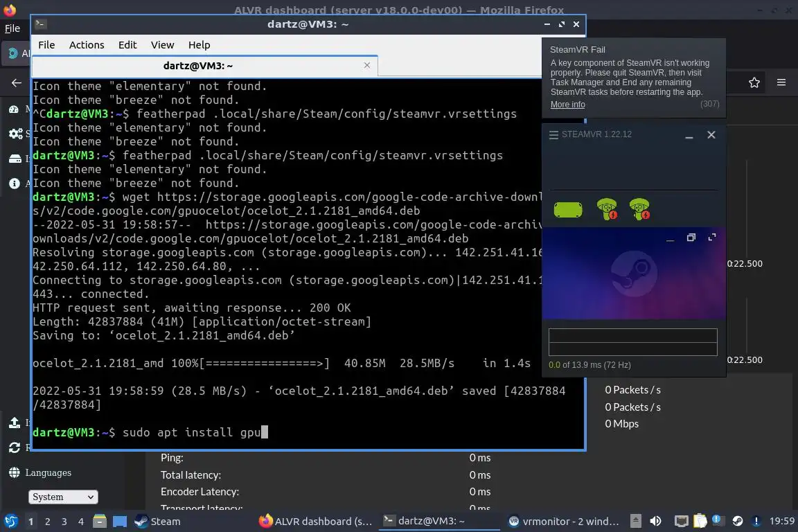This screenshot has width=798, height=532.
Task: Select the first controller icon in SteamVR
Action: tap(607, 209)
